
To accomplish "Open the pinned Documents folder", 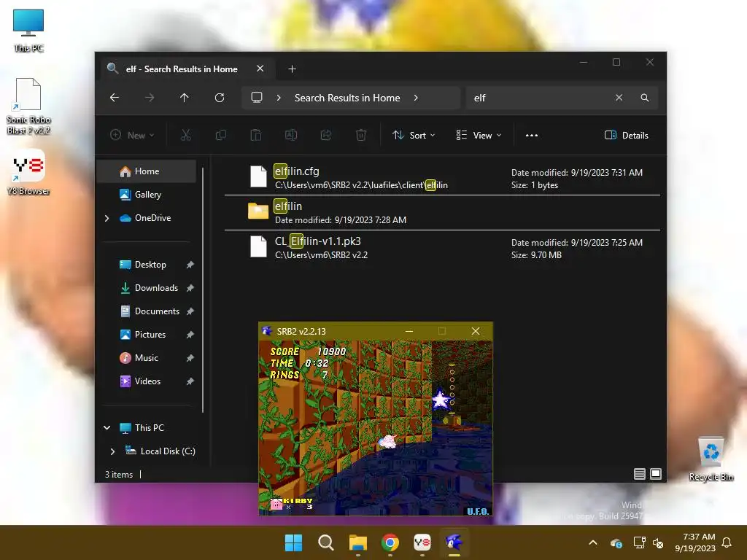I will 158,311.
